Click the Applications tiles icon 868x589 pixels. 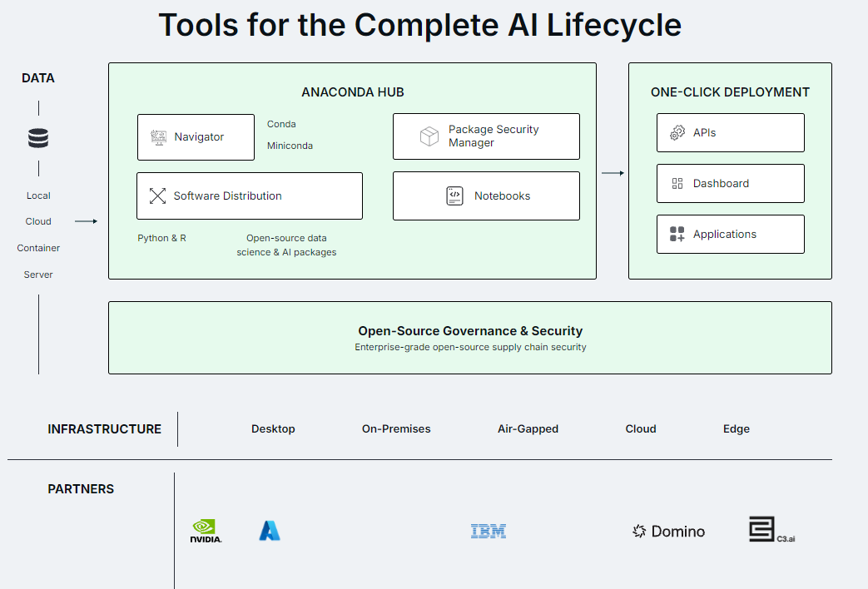click(677, 234)
